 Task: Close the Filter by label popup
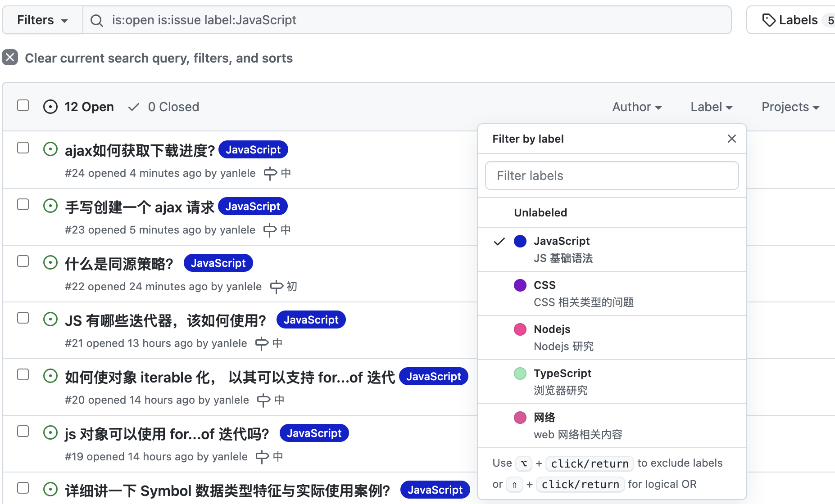click(x=732, y=139)
